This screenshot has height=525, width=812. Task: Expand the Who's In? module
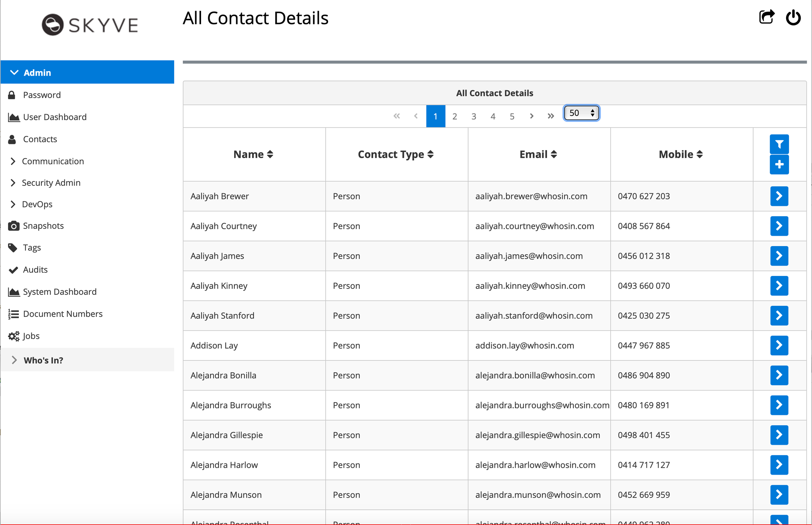tap(43, 360)
